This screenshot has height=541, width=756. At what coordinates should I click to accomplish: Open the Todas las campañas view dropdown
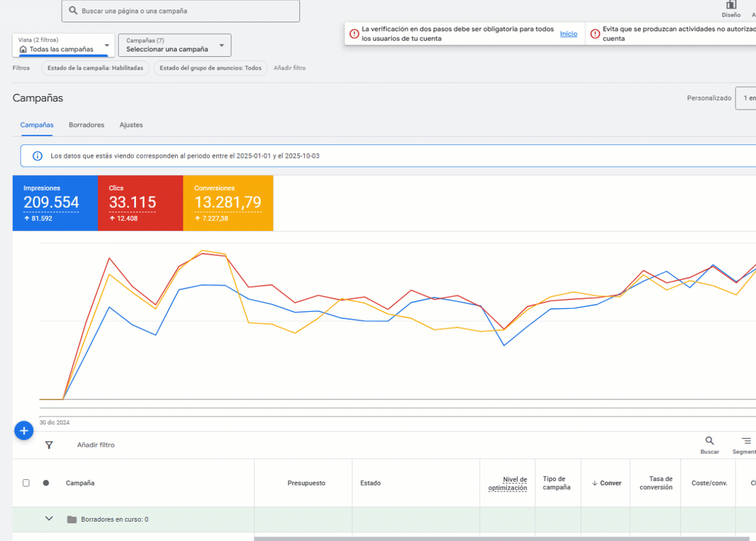pyautogui.click(x=64, y=45)
